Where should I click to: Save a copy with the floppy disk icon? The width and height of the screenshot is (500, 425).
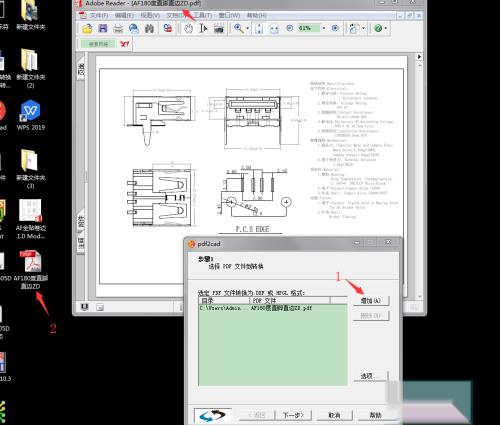click(103, 29)
